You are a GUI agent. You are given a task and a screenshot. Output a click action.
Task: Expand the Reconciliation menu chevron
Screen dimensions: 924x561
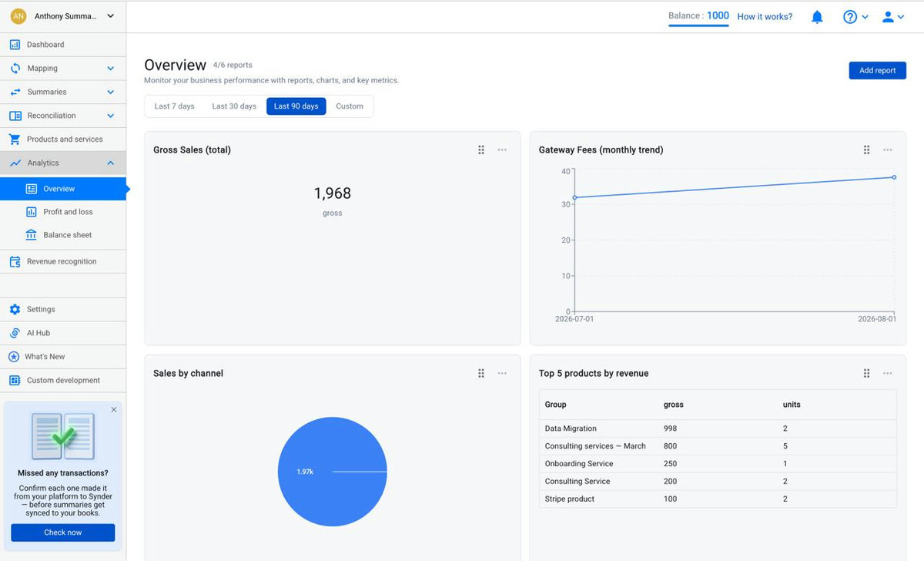click(111, 116)
